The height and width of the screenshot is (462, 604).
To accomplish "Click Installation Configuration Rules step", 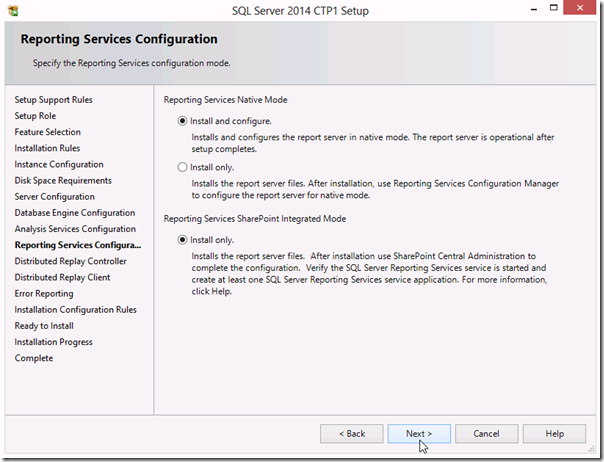I will [76, 310].
